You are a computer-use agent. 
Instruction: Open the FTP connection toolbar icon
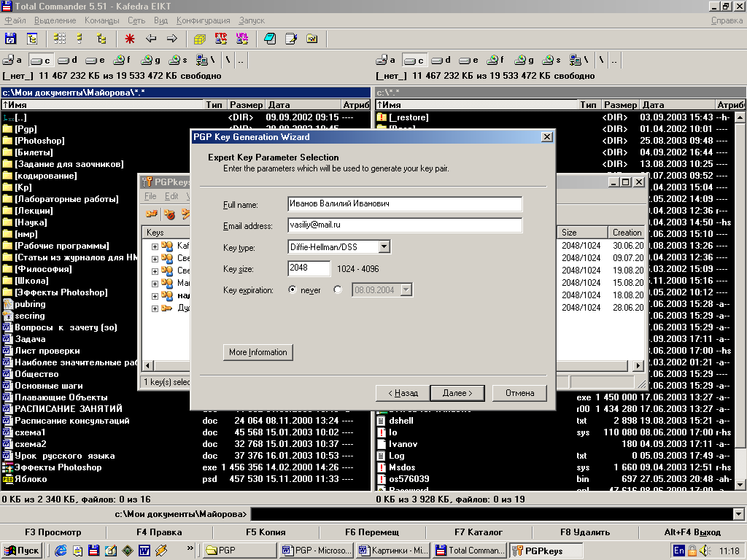(x=221, y=39)
